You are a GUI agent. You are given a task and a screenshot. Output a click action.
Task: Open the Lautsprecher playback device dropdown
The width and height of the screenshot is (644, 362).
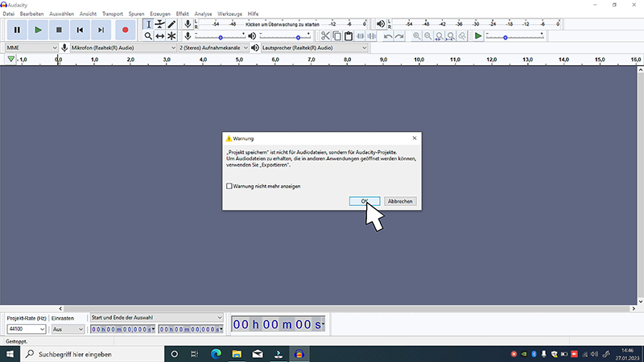pos(314,48)
